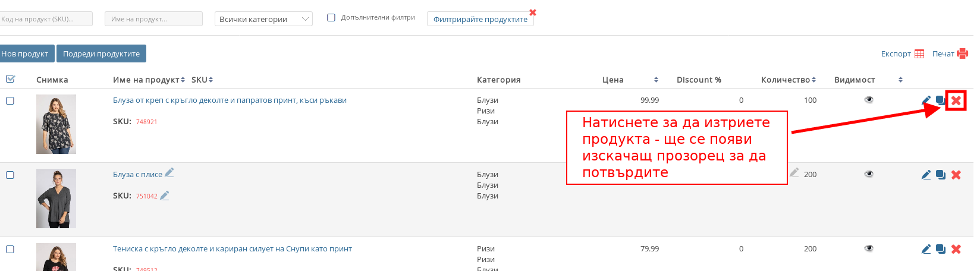Image resolution: width=980 pixels, height=271 pixels.
Task: Enable Допълнителни филтри checkbox
Action: pos(331,18)
